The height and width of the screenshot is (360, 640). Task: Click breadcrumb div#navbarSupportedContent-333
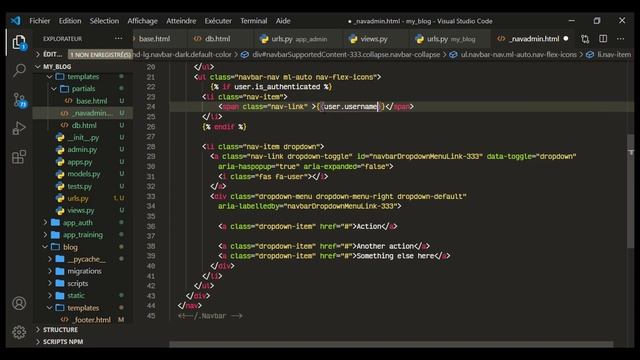click(346, 54)
